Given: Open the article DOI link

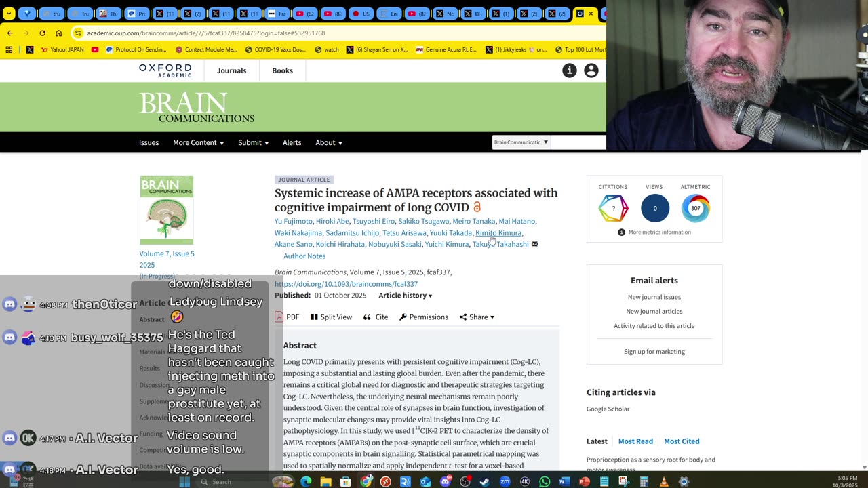Looking at the screenshot, I should pyautogui.click(x=346, y=284).
